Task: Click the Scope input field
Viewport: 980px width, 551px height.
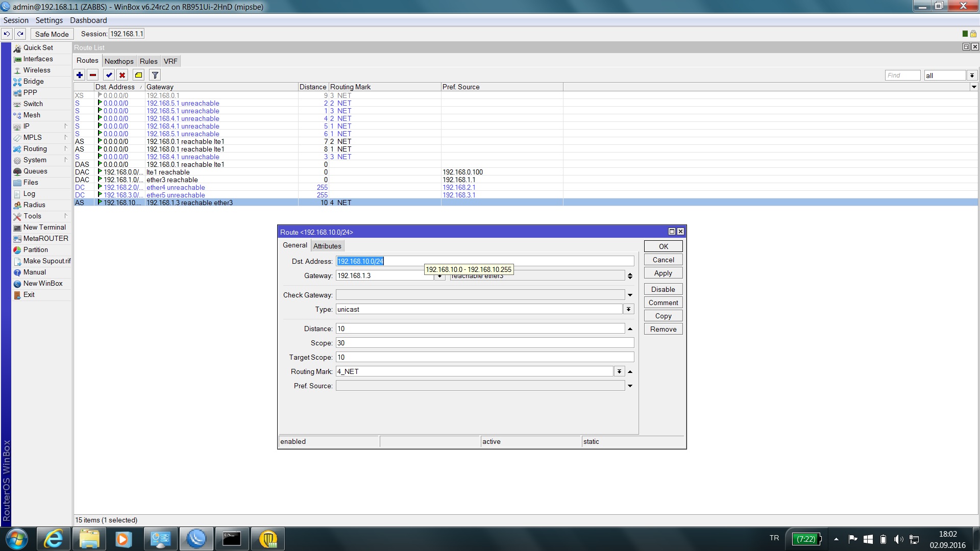Action: point(485,343)
